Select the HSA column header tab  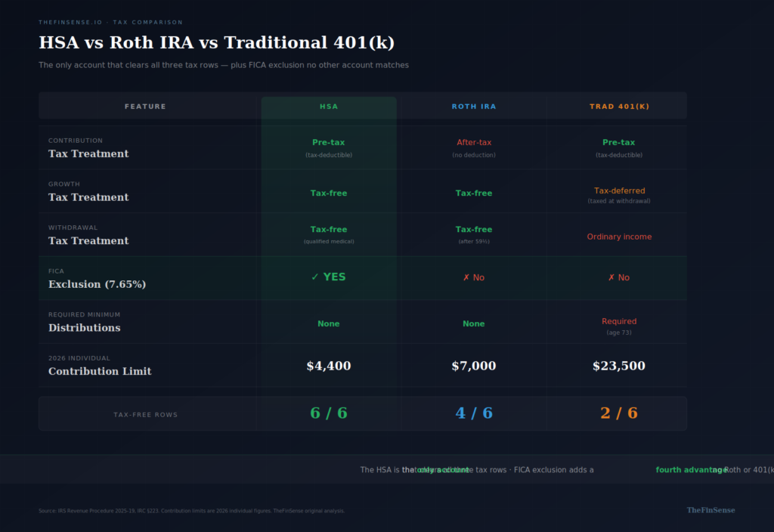[328, 106]
